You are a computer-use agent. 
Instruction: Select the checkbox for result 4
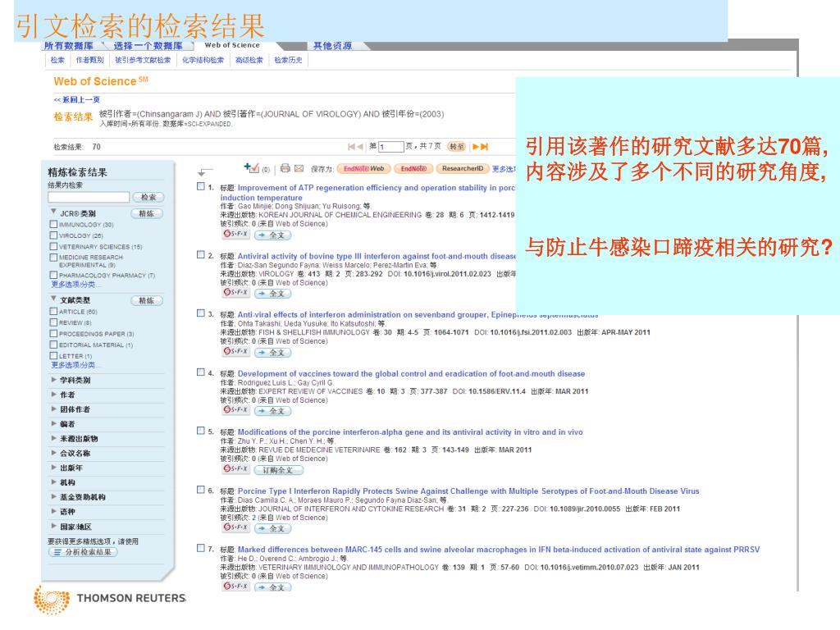pyautogui.click(x=201, y=372)
